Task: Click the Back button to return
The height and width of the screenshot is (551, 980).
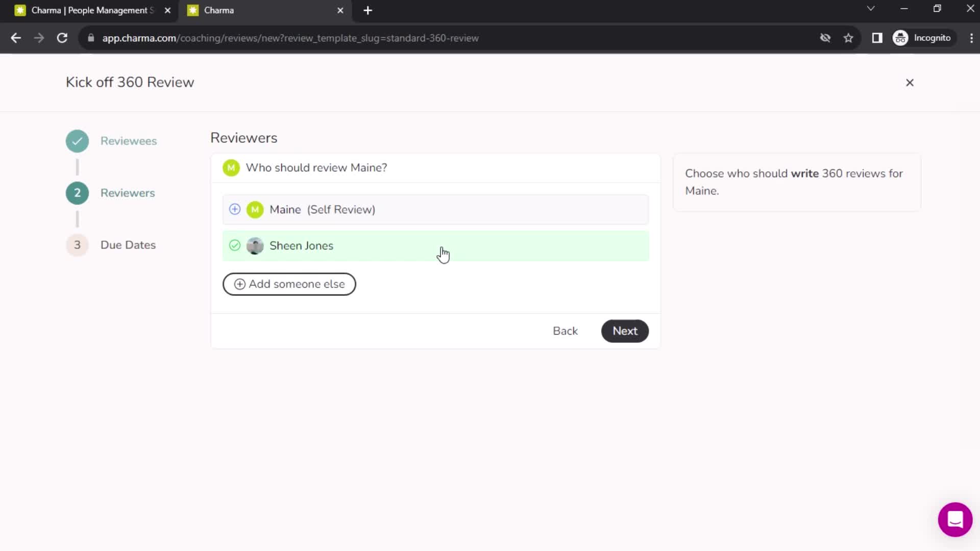Action: click(x=566, y=331)
